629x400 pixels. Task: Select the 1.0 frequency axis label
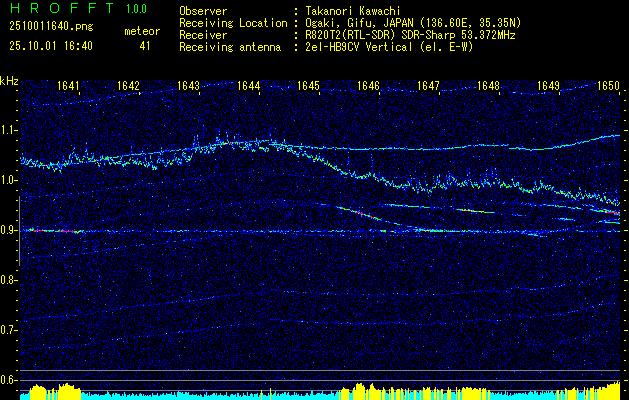[9, 180]
